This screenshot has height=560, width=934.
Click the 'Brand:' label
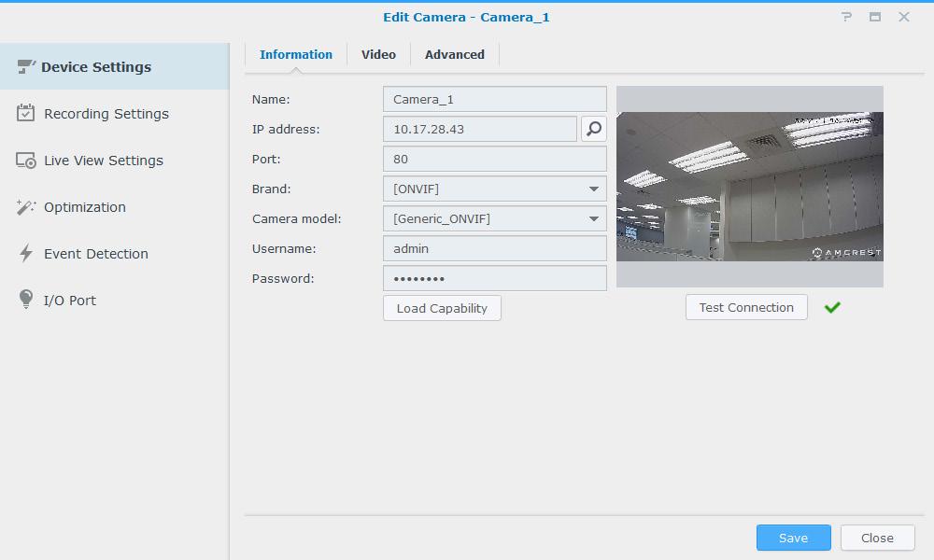coord(272,189)
